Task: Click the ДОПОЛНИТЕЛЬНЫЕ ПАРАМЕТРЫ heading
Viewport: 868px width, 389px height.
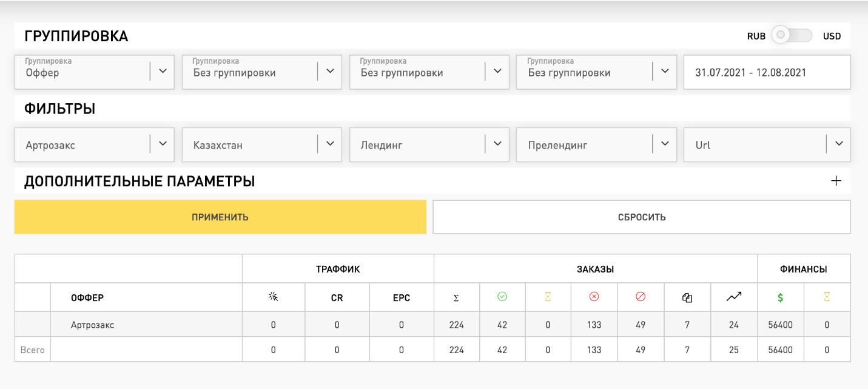Action: point(140,181)
